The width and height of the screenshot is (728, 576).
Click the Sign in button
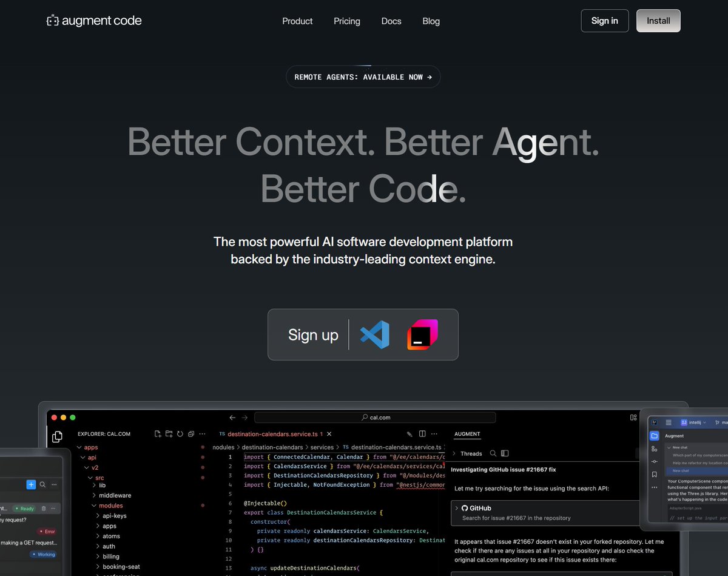(605, 21)
